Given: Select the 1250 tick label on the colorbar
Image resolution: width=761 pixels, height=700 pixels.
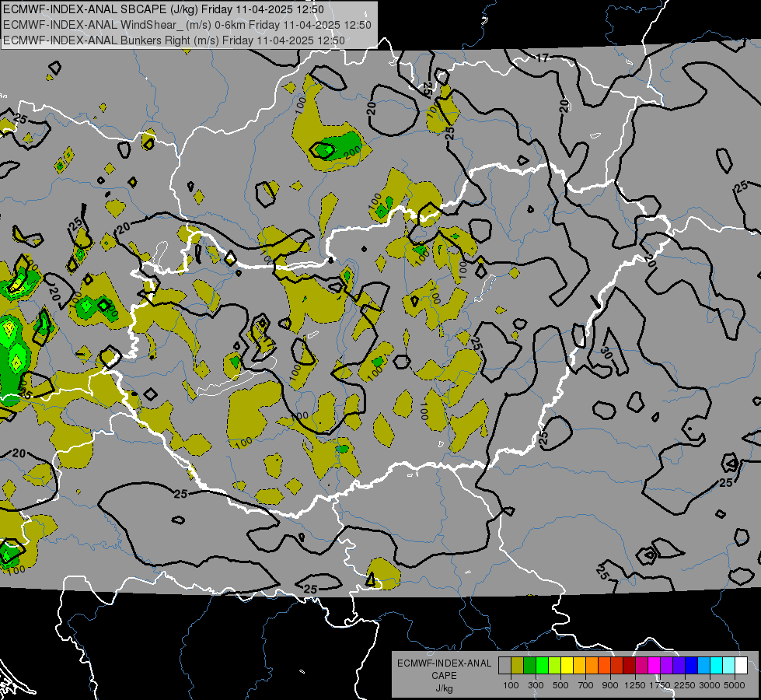Looking at the screenshot, I should point(635,685).
